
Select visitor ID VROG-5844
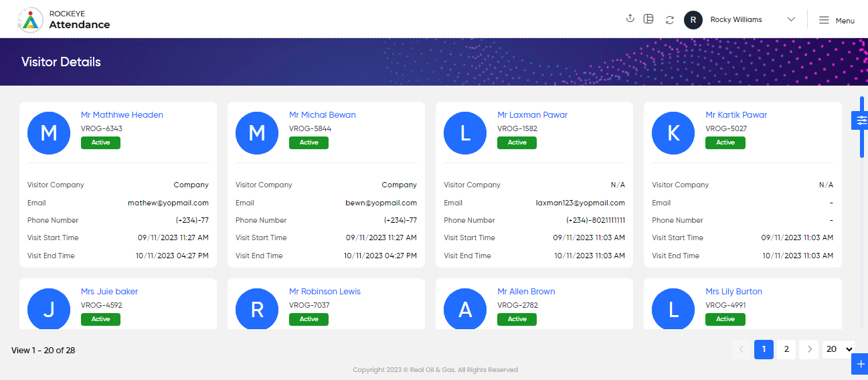310,128
